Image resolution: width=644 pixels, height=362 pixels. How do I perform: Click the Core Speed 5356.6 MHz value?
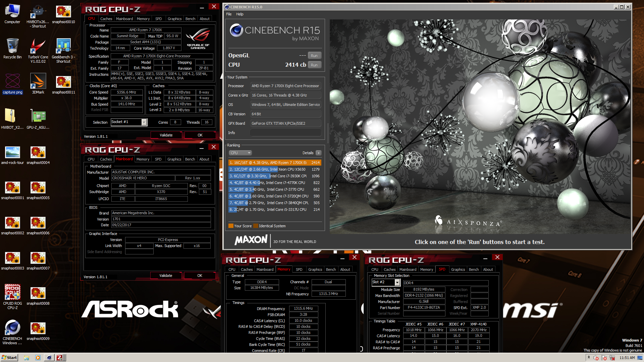click(x=126, y=92)
